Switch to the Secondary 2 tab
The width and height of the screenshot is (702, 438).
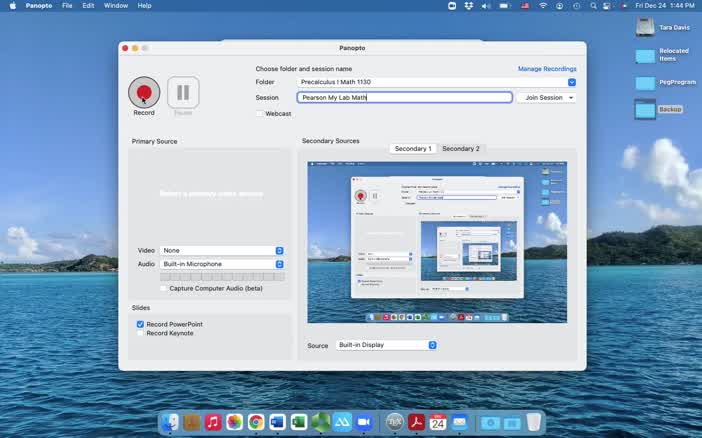pyautogui.click(x=461, y=148)
